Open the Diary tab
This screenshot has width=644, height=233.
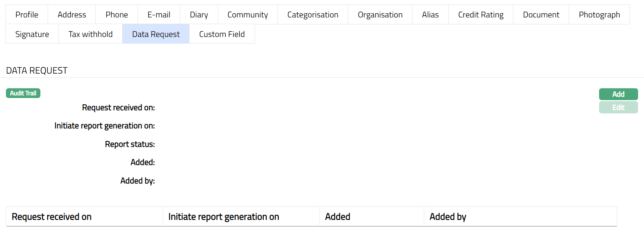point(199,15)
